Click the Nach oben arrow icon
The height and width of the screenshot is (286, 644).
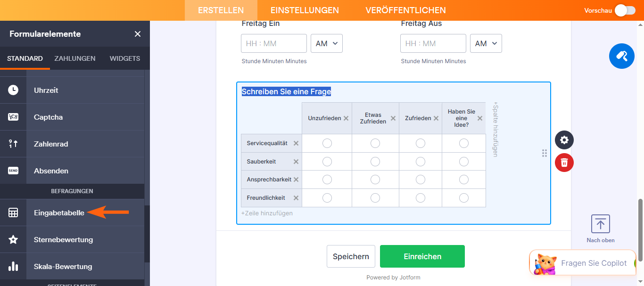[600, 224]
